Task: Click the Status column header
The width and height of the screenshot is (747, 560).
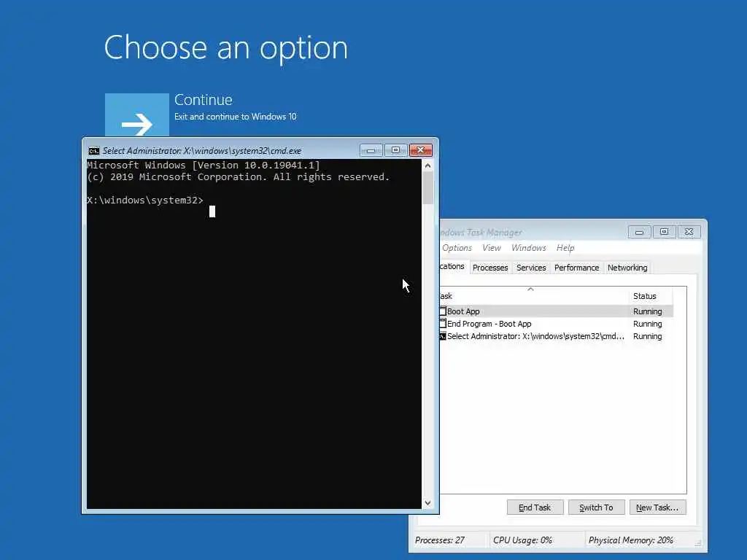Action: (650, 296)
